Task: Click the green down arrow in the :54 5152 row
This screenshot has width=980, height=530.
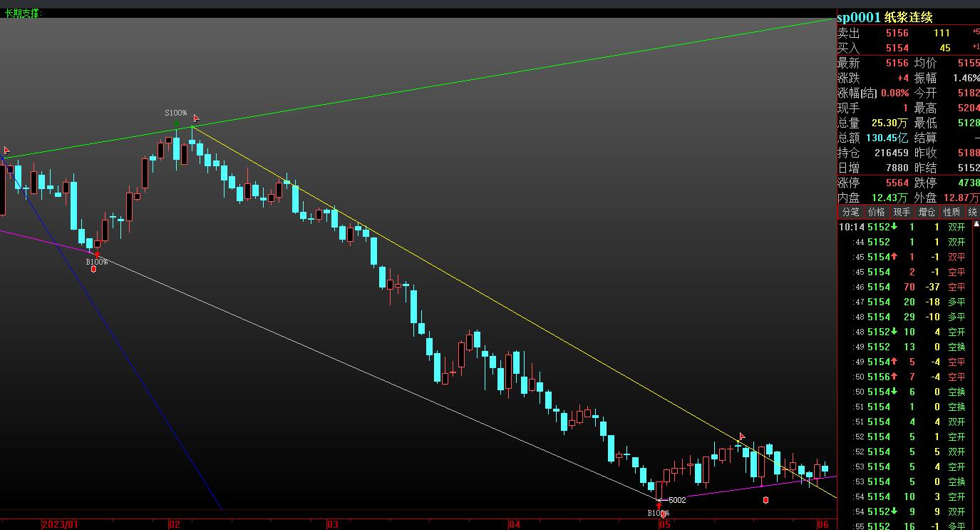Action: coord(894,511)
